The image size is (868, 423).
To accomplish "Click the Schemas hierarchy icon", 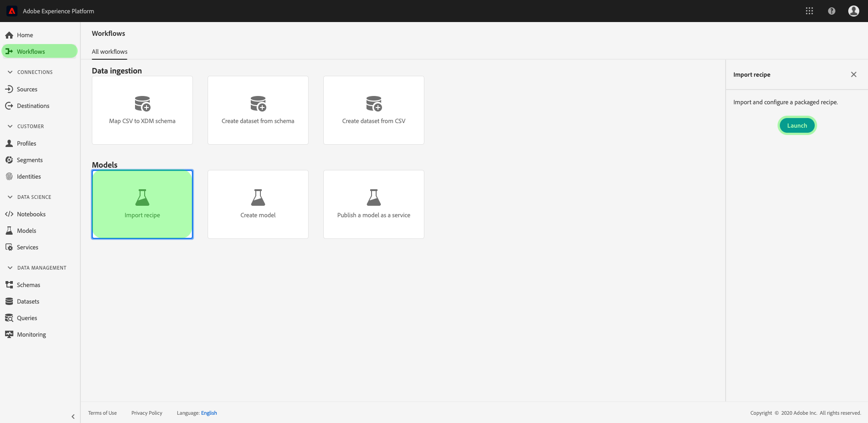I will 9,285.
